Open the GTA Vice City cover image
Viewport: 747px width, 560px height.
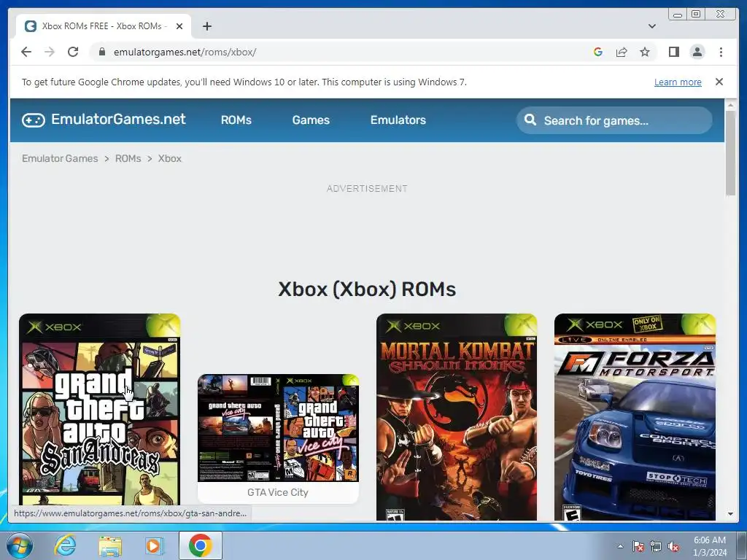click(x=278, y=428)
